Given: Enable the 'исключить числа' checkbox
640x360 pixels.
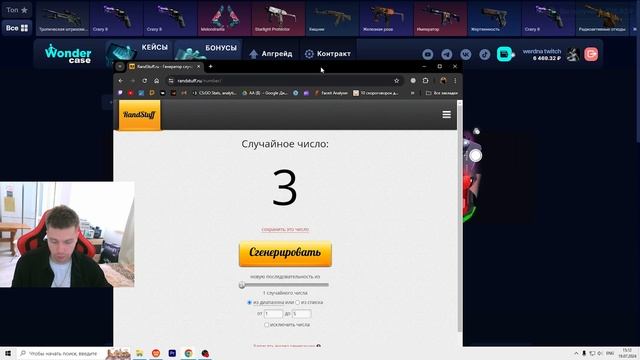Looking at the screenshot, I should pos(266,325).
